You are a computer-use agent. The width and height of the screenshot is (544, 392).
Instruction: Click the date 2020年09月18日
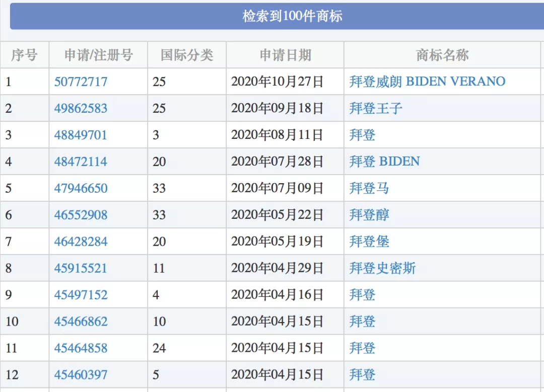277,109
